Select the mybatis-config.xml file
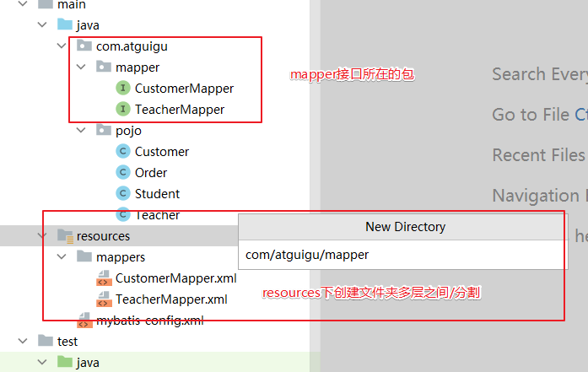 tap(148, 321)
